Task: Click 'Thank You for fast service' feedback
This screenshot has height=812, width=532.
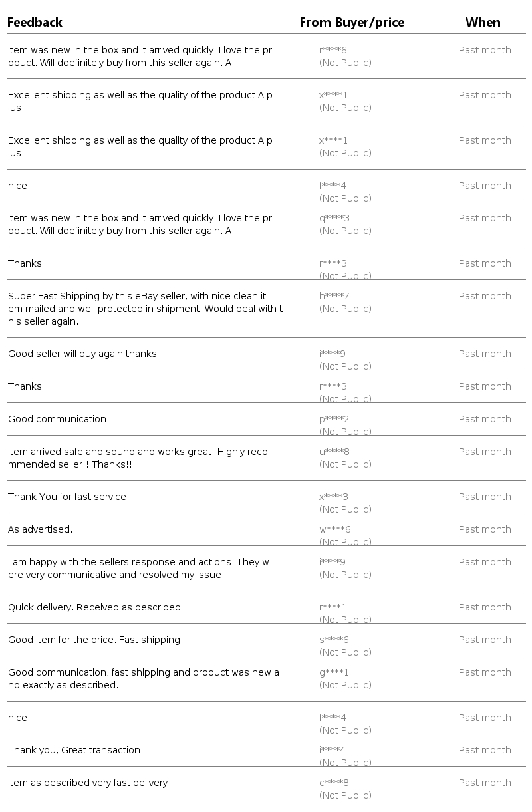Action: 67,497
